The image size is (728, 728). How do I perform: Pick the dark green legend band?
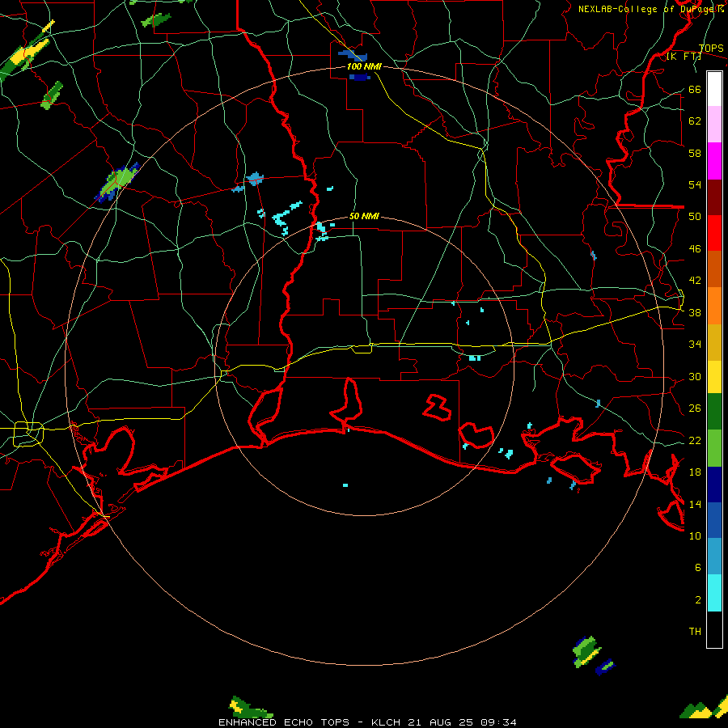point(714,412)
